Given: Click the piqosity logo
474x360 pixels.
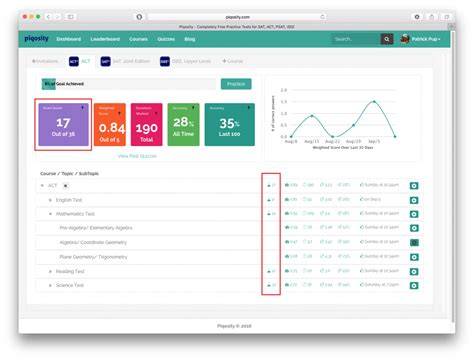Looking at the screenshot, I should tap(36, 39).
